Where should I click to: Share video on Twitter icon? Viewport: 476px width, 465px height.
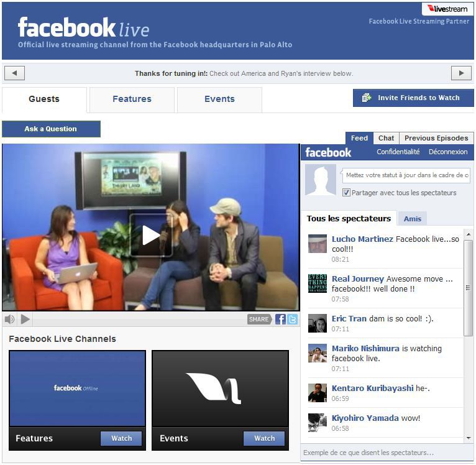tap(292, 319)
